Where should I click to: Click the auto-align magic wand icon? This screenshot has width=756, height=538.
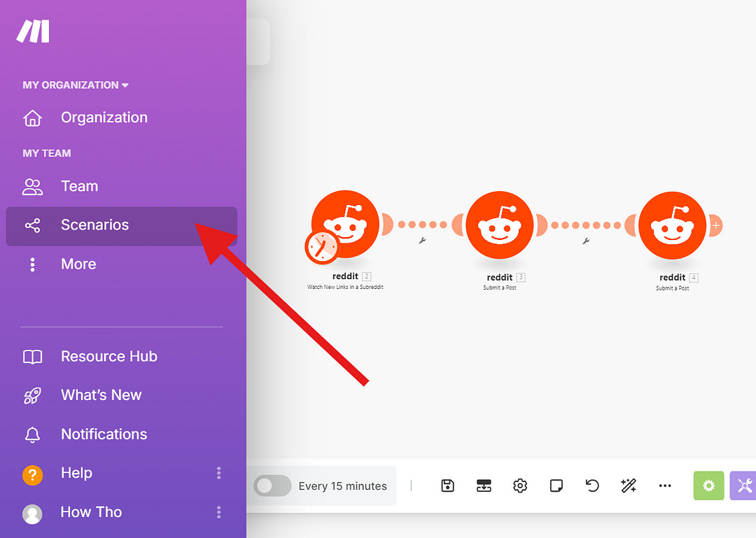pyautogui.click(x=629, y=486)
